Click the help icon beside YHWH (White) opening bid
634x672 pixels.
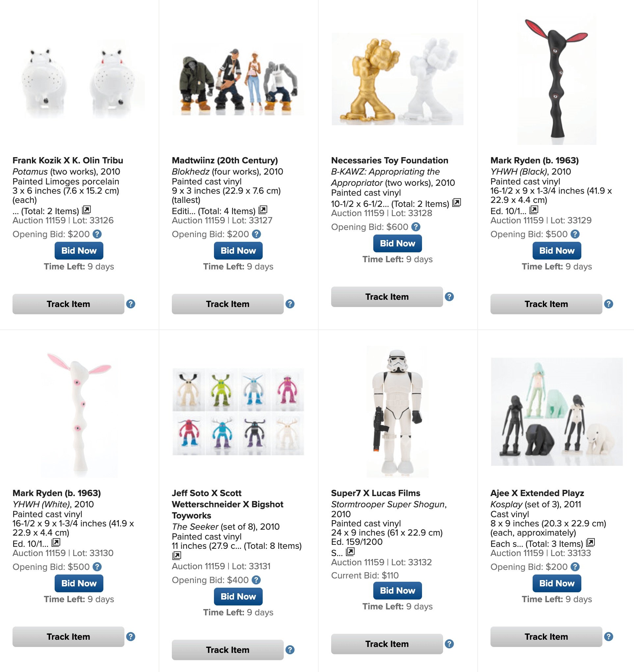point(97,567)
